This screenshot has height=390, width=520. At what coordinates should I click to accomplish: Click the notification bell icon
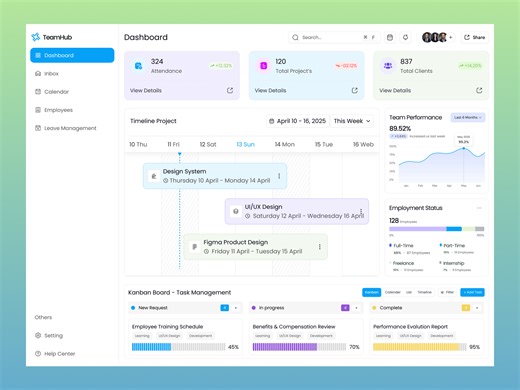point(405,37)
